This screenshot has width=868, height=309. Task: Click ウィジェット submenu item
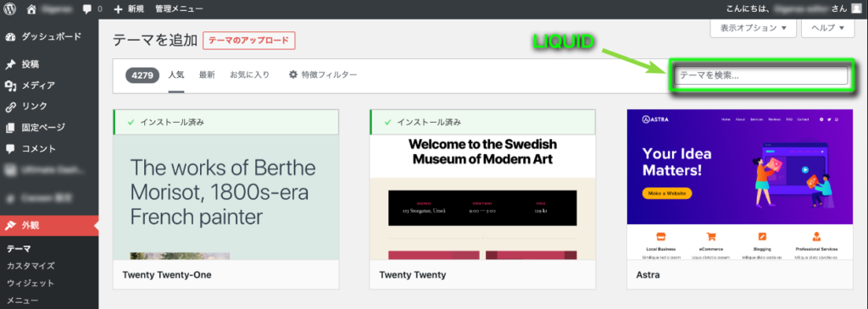point(31,283)
